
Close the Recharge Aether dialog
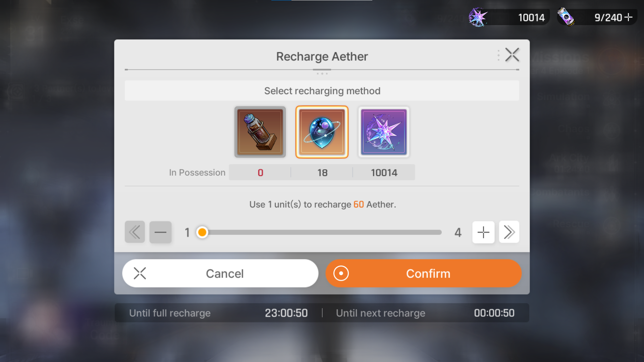512,55
